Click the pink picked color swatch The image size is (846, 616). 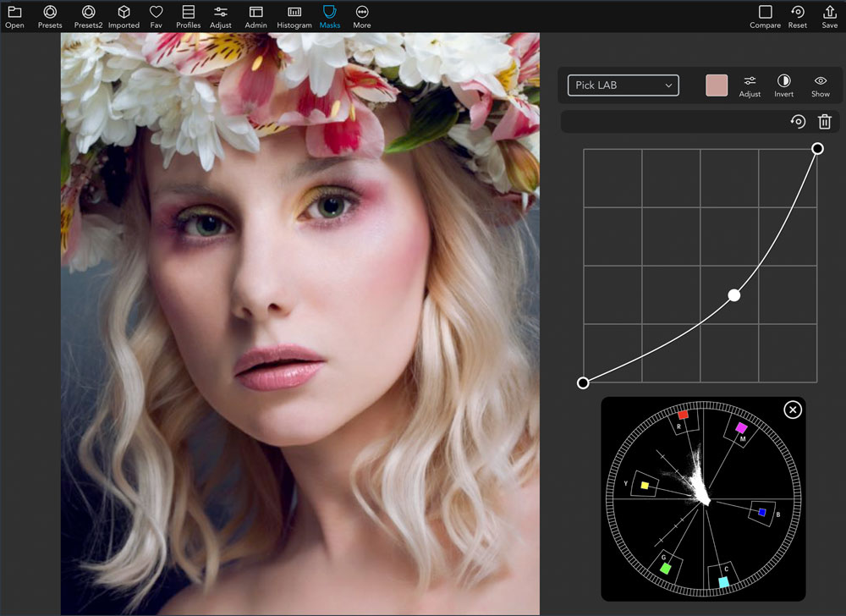pyautogui.click(x=717, y=85)
